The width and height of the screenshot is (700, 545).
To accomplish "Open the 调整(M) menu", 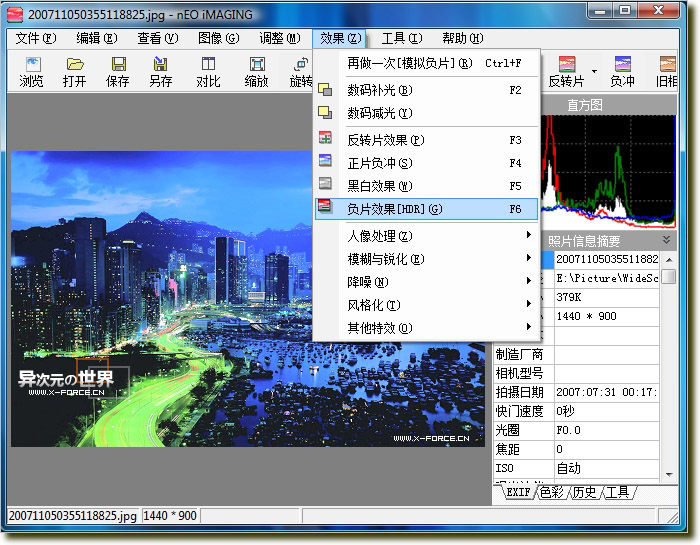I will [x=279, y=38].
